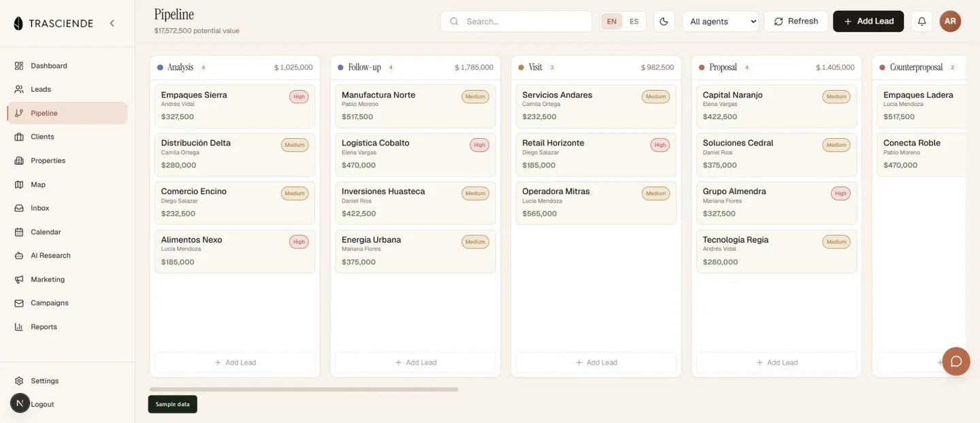This screenshot has width=980, height=423.
Task: Open the Map page
Action: pyautogui.click(x=67, y=184)
